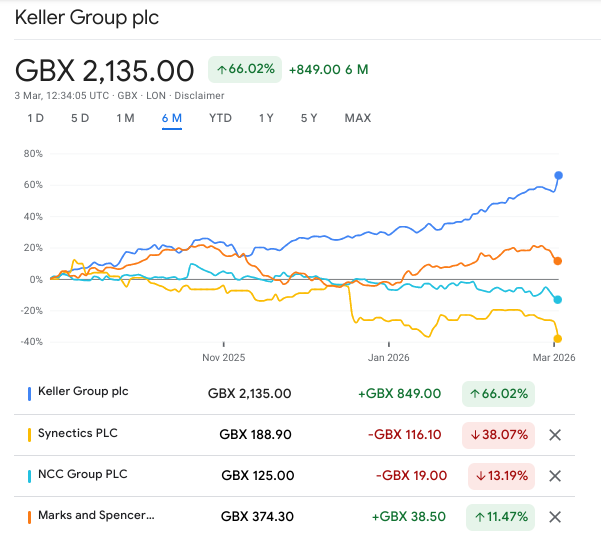Screen dimensions: 601x537
Task: Click the +849.00 6 M change text
Action: tap(328, 70)
